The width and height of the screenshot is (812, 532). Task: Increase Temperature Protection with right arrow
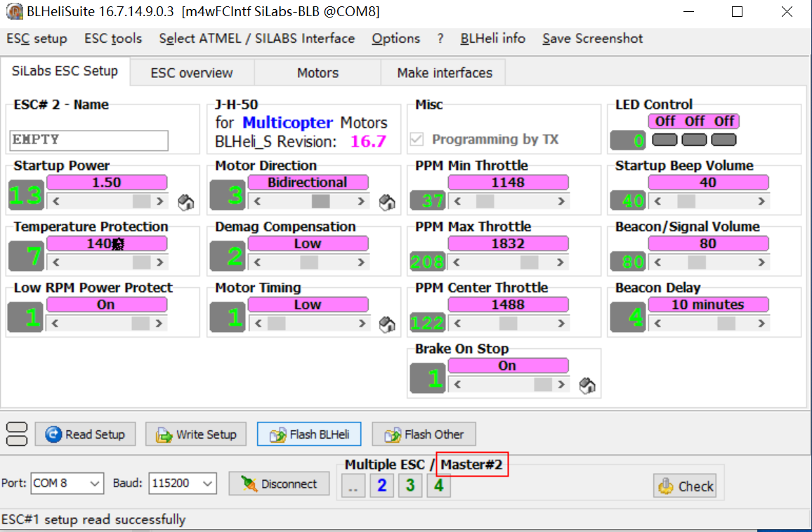point(160,262)
